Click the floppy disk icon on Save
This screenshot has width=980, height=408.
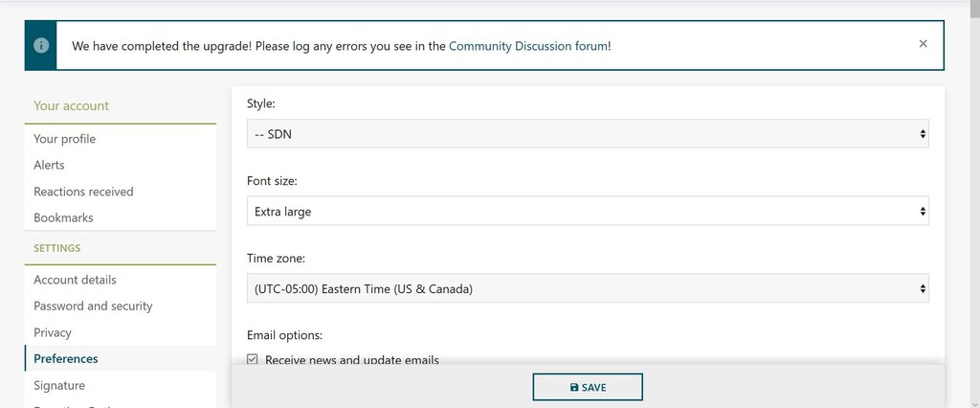[x=573, y=388]
